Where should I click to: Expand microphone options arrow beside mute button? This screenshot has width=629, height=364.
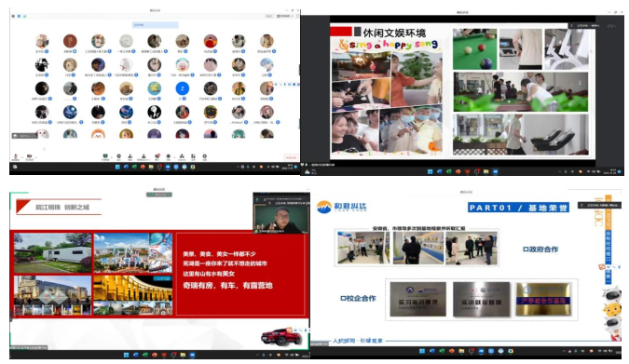[22, 157]
